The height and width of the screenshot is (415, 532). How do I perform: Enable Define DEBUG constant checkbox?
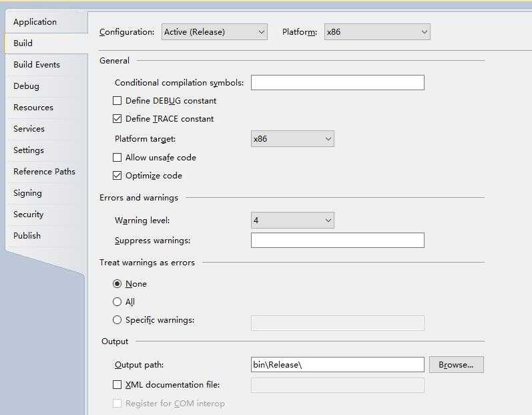click(117, 101)
